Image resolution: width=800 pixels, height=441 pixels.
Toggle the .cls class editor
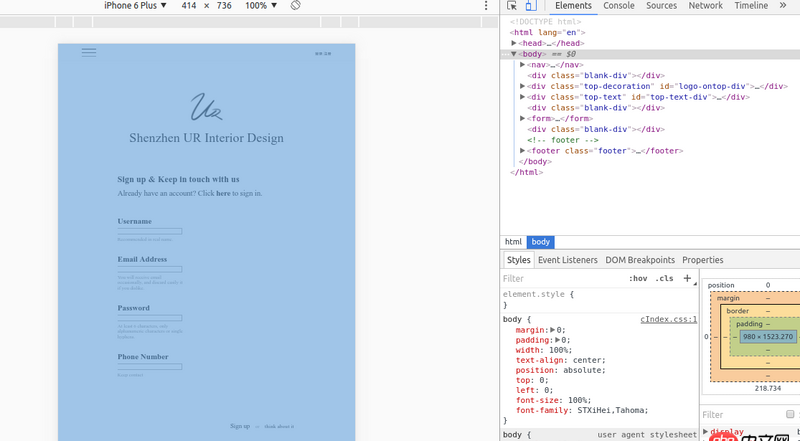(x=664, y=279)
